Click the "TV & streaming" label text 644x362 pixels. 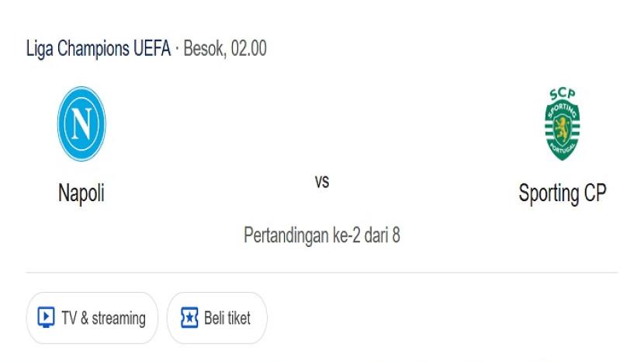click(x=103, y=318)
